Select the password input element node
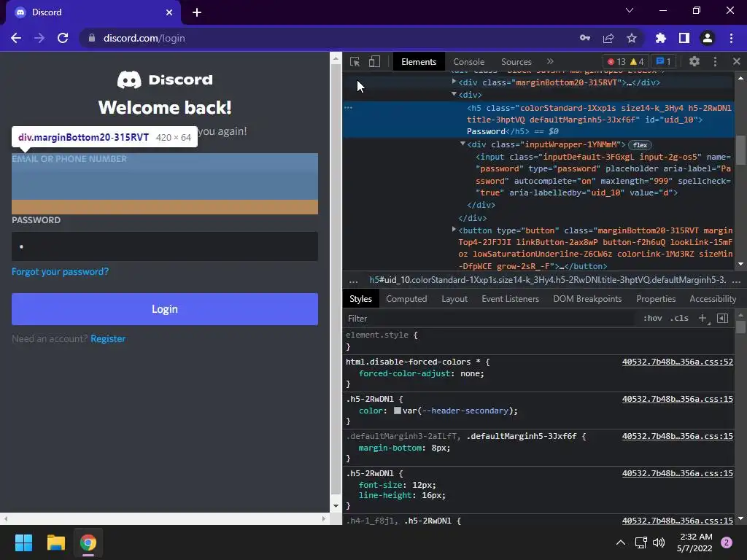Screen dimensions: 747x560 click(603, 175)
